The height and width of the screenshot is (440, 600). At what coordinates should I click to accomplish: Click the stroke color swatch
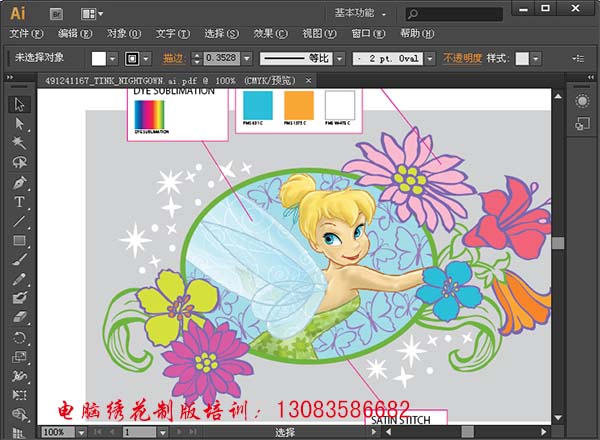[132, 59]
